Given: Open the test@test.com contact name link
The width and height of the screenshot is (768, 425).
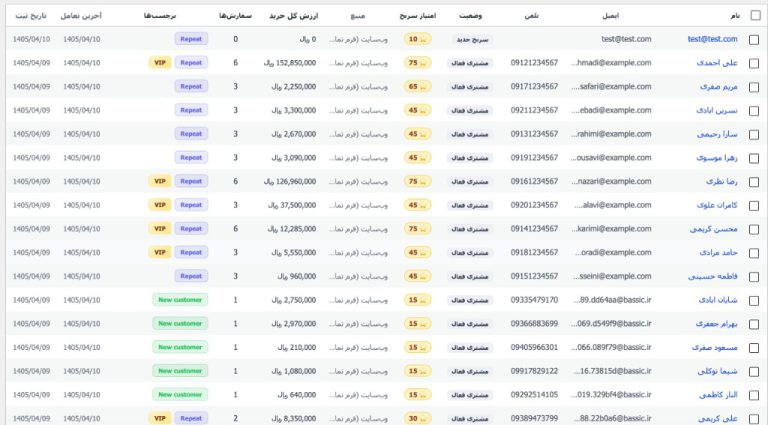Looking at the screenshot, I should point(712,39).
